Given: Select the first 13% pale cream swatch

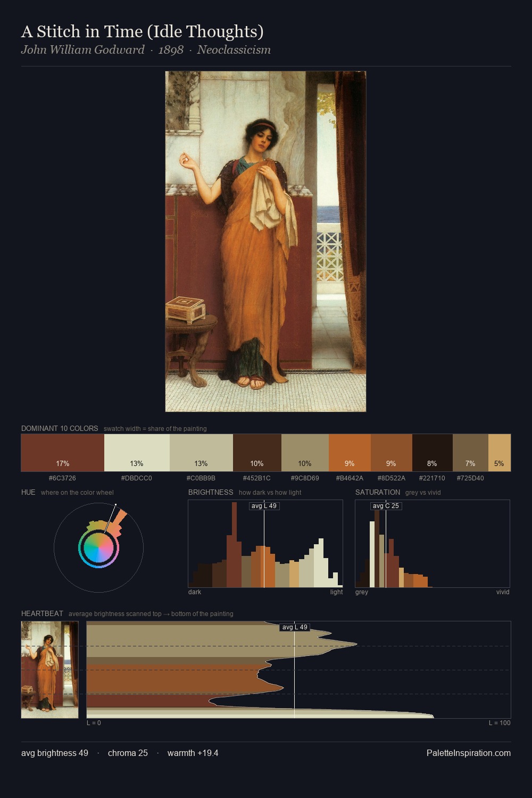Looking at the screenshot, I should coord(137,453).
